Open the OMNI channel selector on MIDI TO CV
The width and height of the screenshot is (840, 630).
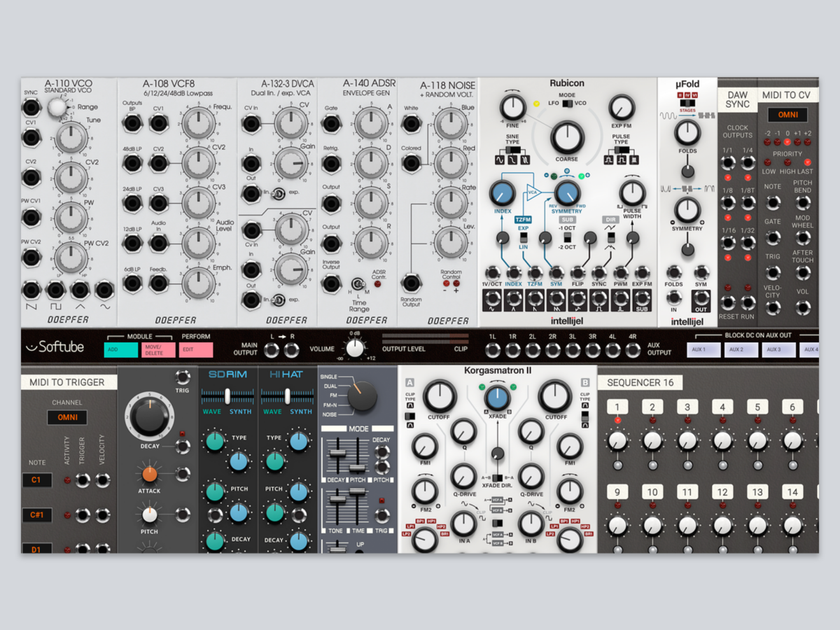(787, 114)
